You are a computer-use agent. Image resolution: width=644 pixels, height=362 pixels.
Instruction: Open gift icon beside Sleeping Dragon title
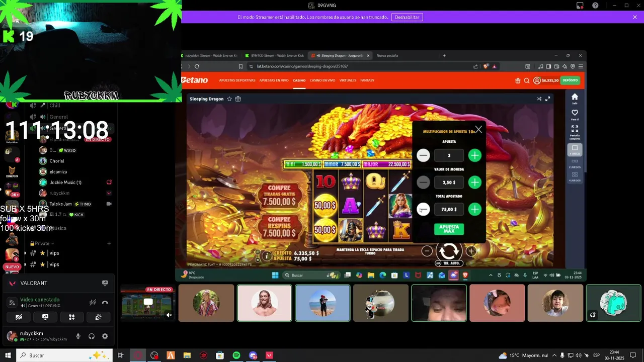(238, 99)
